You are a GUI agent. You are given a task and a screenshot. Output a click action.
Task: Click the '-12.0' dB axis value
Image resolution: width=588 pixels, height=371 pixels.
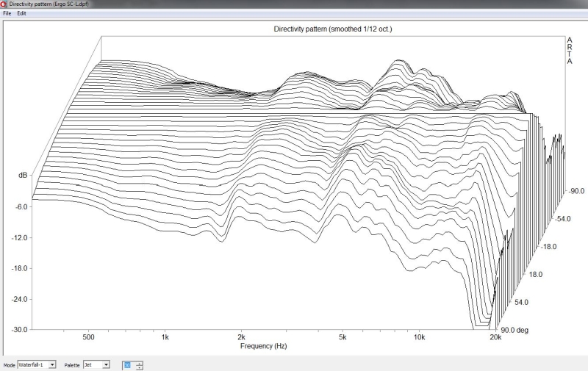click(20, 237)
